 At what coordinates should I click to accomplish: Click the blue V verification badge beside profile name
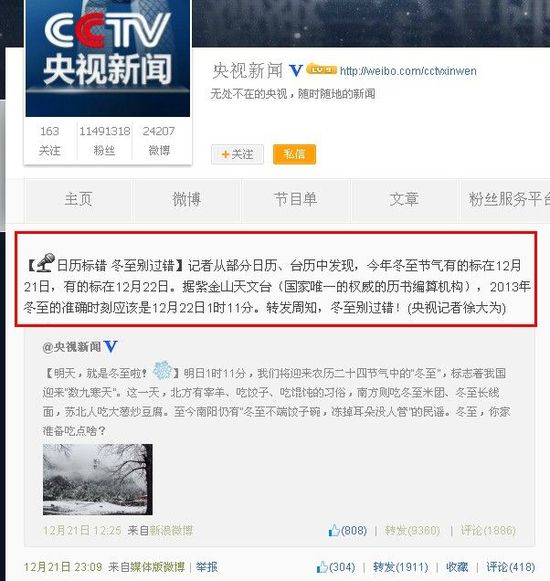tap(296, 70)
